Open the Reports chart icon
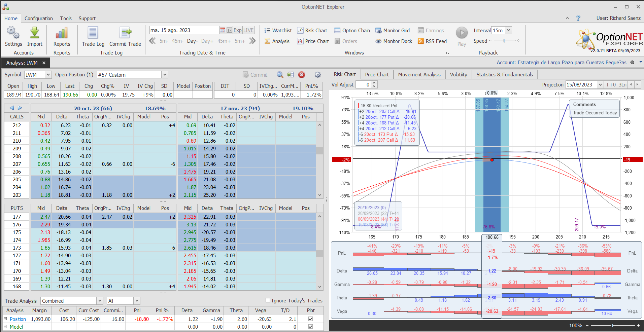This screenshot has height=332, width=644. tap(62, 33)
